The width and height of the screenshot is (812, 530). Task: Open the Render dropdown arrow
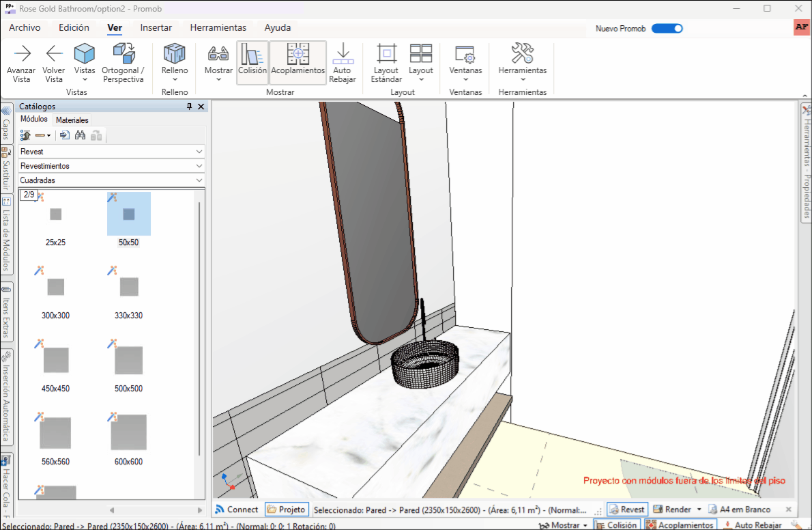pyautogui.click(x=699, y=510)
